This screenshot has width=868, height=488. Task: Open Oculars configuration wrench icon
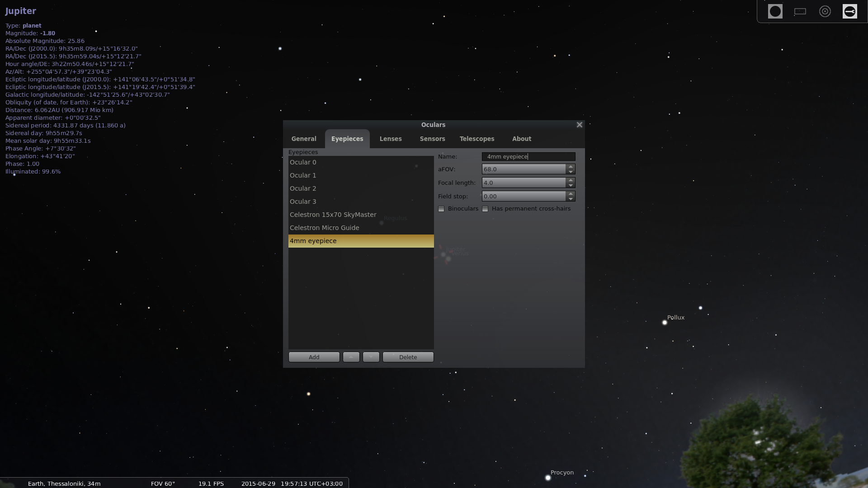click(850, 11)
